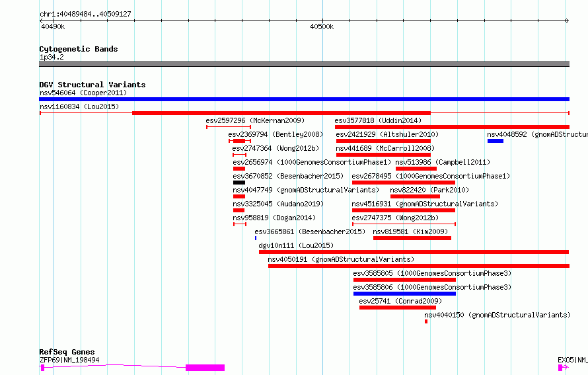
Task: Click the small red nsv4040150 marker
Action: (x=426, y=321)
